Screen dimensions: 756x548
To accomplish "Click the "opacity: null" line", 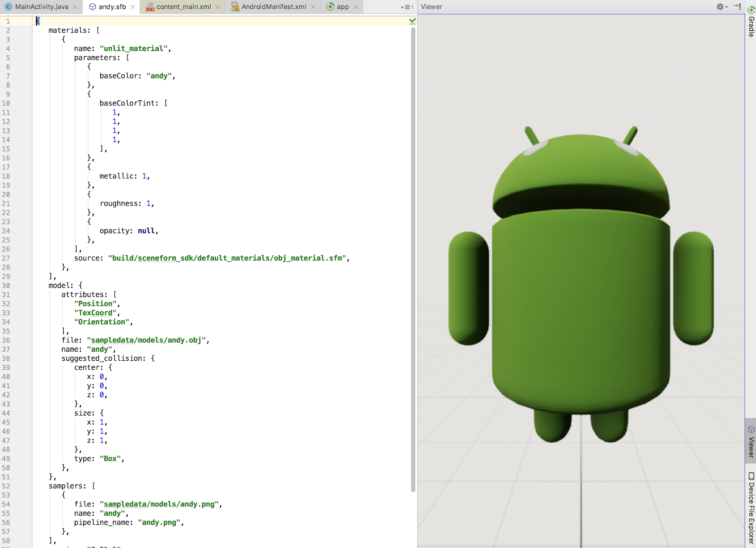I will (x=129, y=231).
